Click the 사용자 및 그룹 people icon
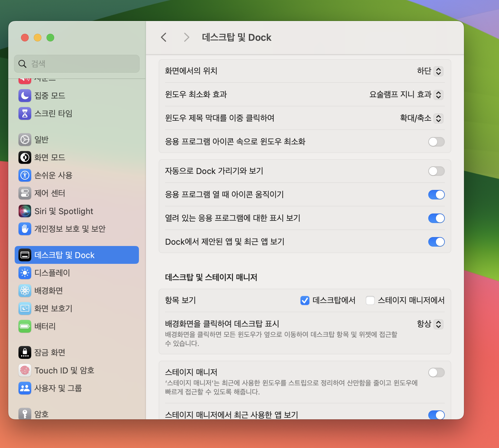The height and width of the screenshot is (448, 499). [x=25, y=388]
